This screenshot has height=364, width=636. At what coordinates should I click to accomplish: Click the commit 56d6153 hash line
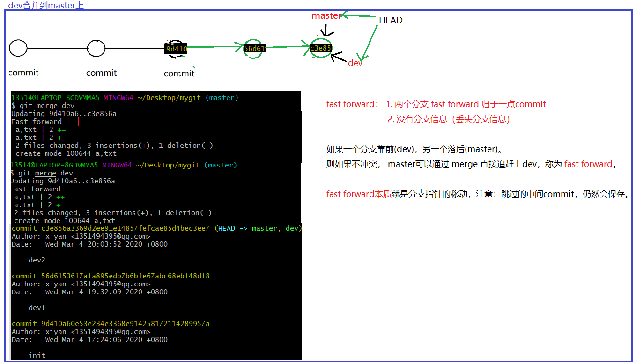click(111, 276)
